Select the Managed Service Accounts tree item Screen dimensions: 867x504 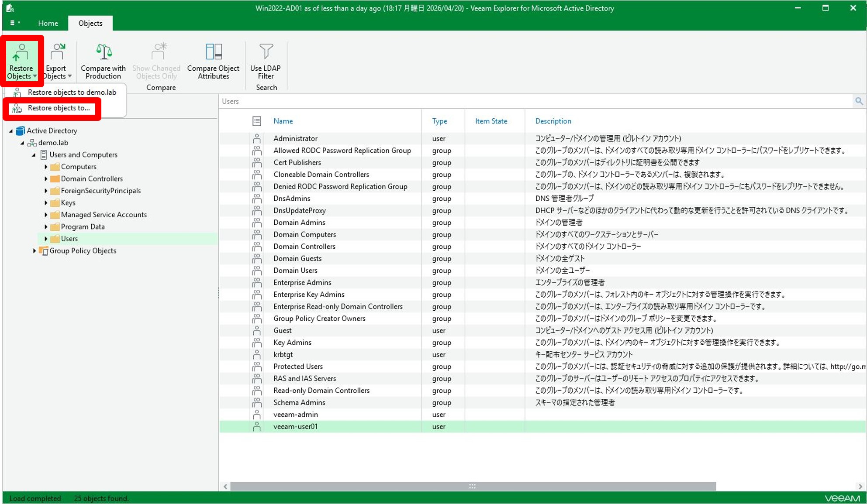(x=104, y=215)
